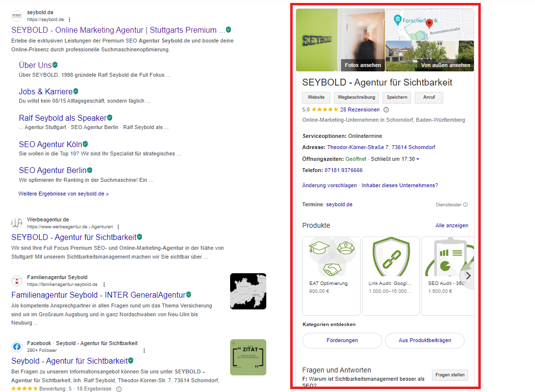
Task: Click info icon beside Dienstleister
Action: (466, 204)
